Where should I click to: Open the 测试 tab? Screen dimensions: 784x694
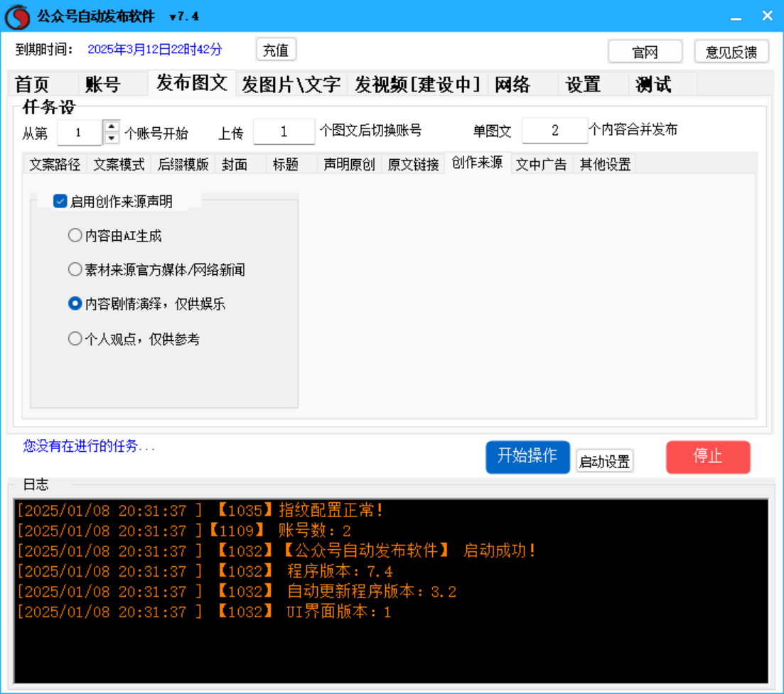click(x=663, y=84)
